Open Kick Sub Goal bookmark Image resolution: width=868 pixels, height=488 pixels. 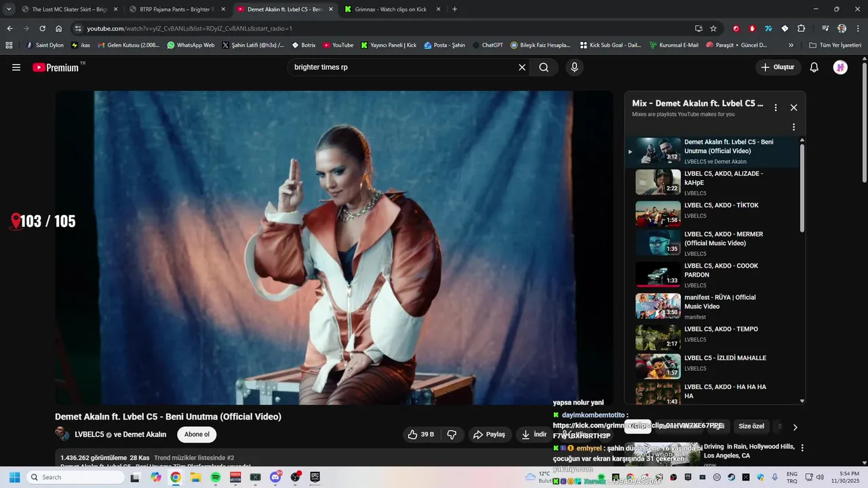pyautogui.click(x=610, y=45)
